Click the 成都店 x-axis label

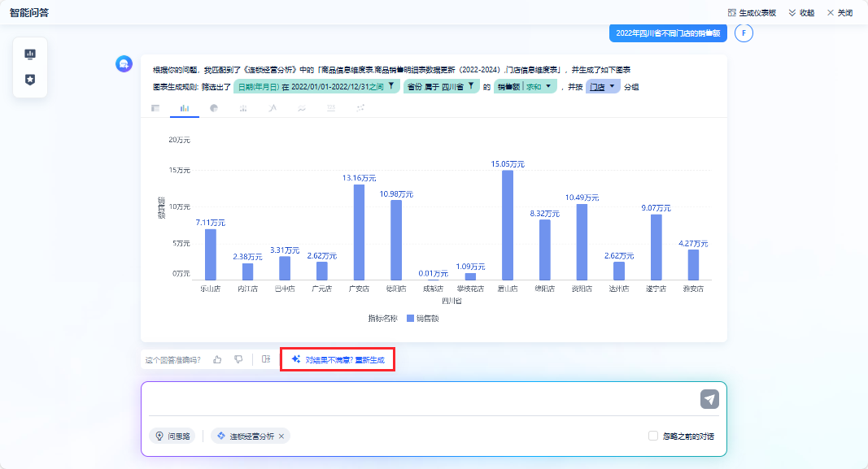click(x=433, y=289)
